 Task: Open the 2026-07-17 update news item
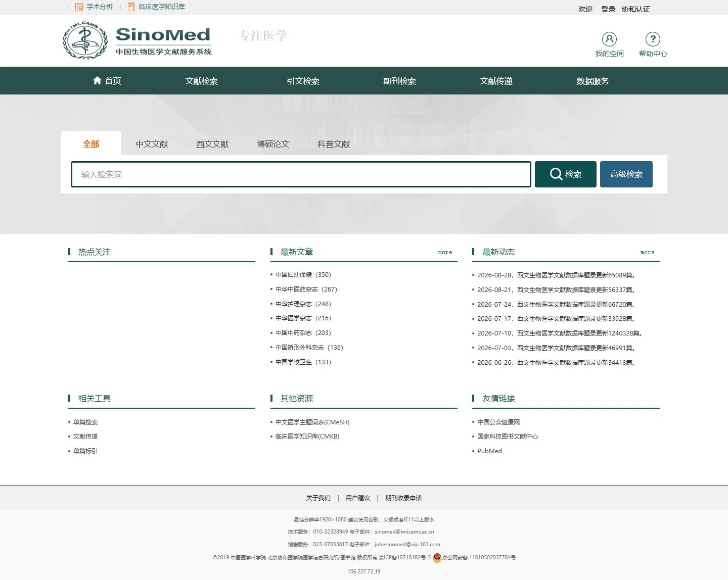(x=557, y=319)
